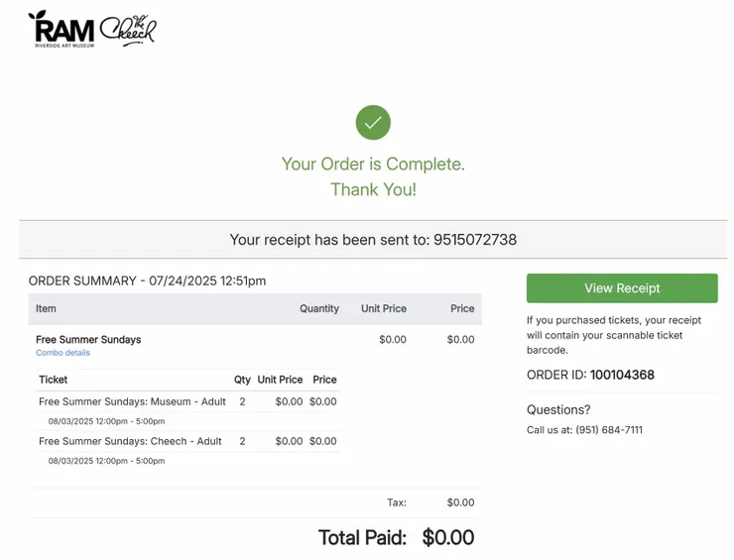734x560 pixels.
Task: Click the Your Order is Complete message
Action: (373, 164)
